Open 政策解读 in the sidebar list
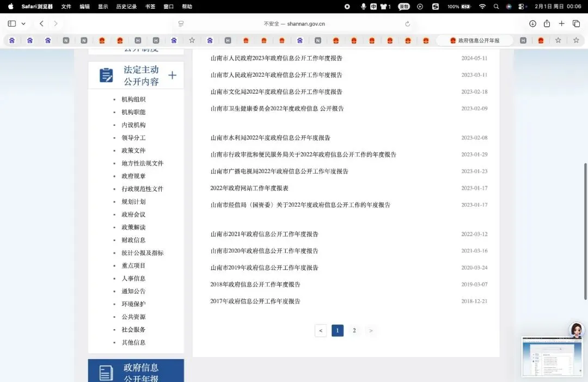Viewport: 588px width, 382px height. point(133,227)
